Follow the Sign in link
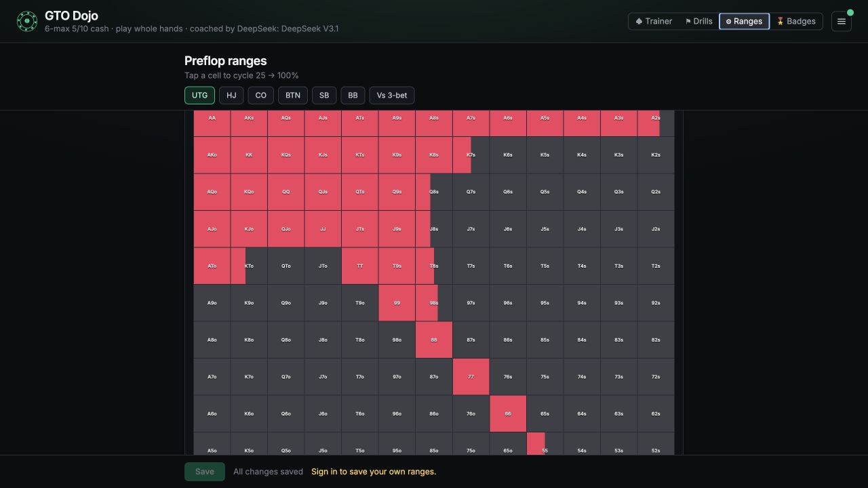 tap(374, 472)
